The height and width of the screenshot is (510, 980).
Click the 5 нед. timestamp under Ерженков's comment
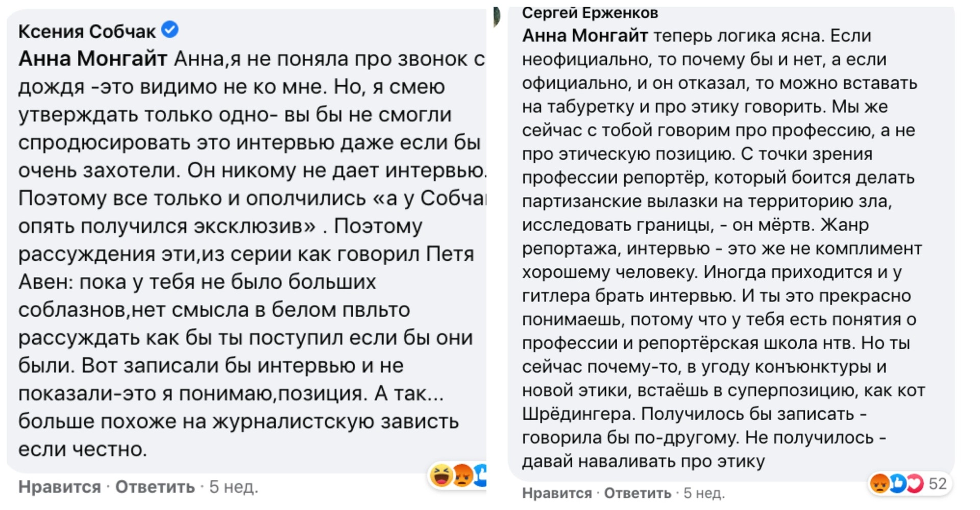pos(704,493)
